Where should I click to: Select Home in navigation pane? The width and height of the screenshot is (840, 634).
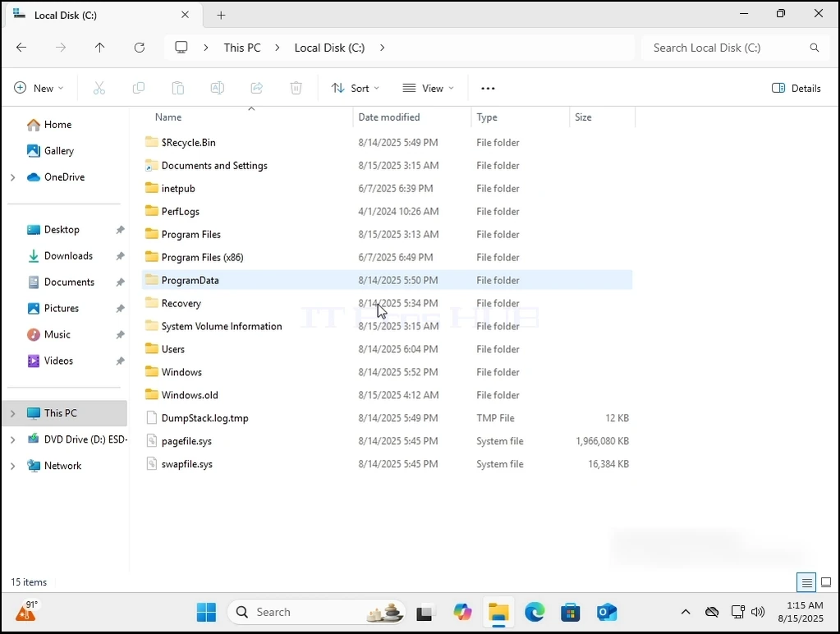click(x=57, y=125)
